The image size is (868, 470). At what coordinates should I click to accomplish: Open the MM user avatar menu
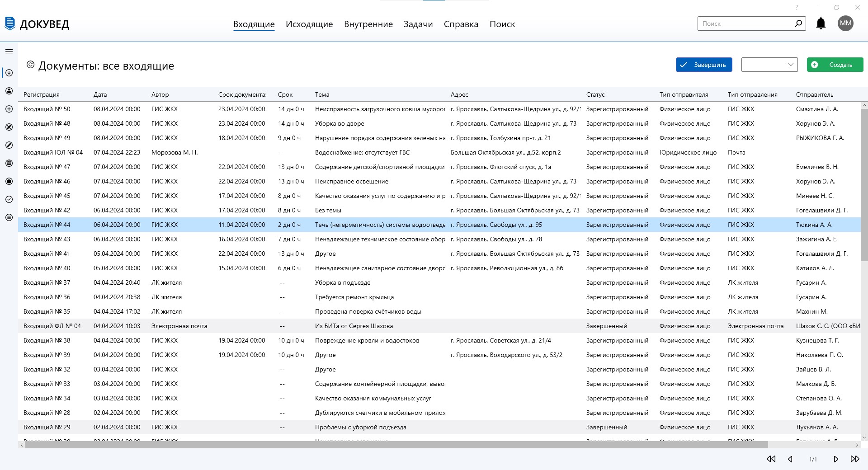(845, 23)
